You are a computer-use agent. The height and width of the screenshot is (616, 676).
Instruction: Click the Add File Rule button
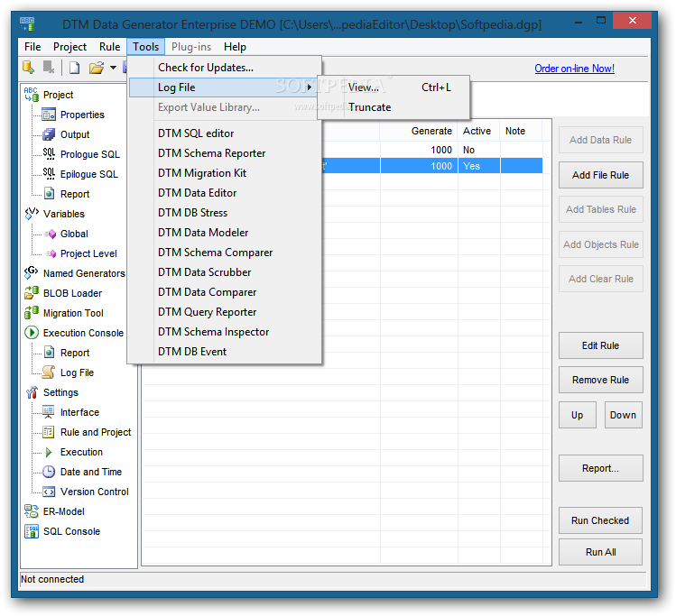(x=600, y=175)
